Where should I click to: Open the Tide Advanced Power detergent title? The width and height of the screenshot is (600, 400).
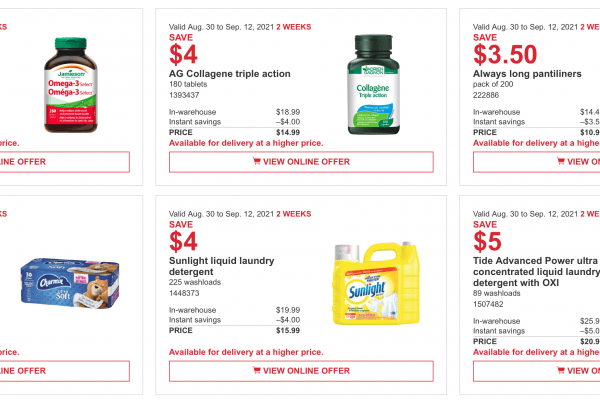point(536,270)
